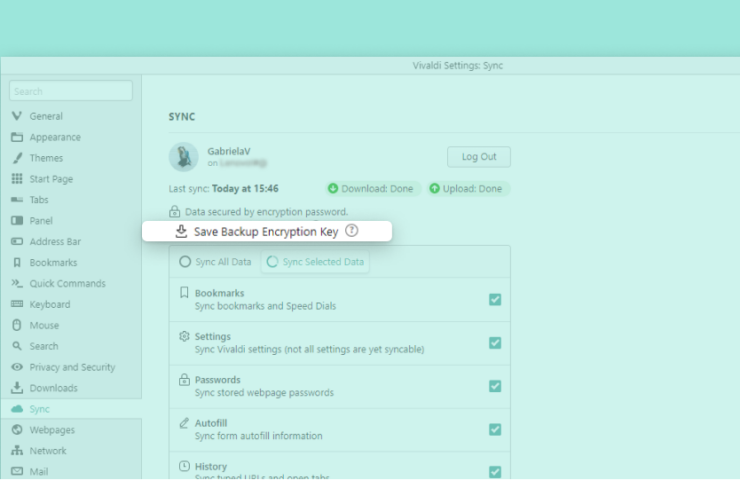Click the Panel icon in sidebar
Screen dimensions: 740x480
click(17, 220)
